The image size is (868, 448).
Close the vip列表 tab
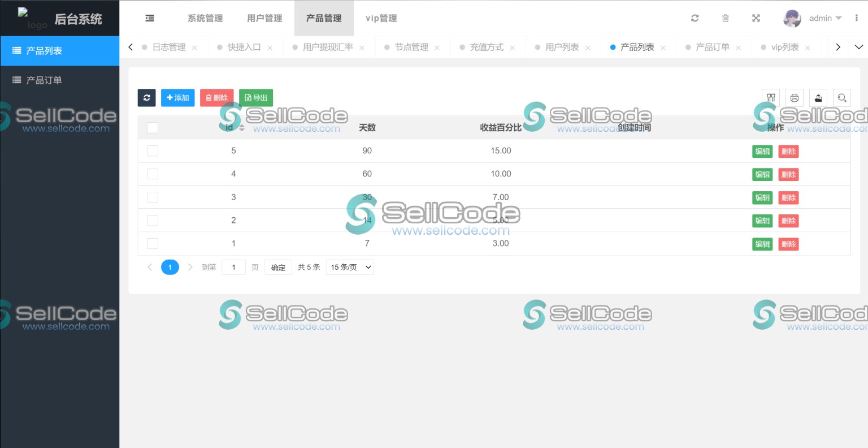(x=808, y=48)
